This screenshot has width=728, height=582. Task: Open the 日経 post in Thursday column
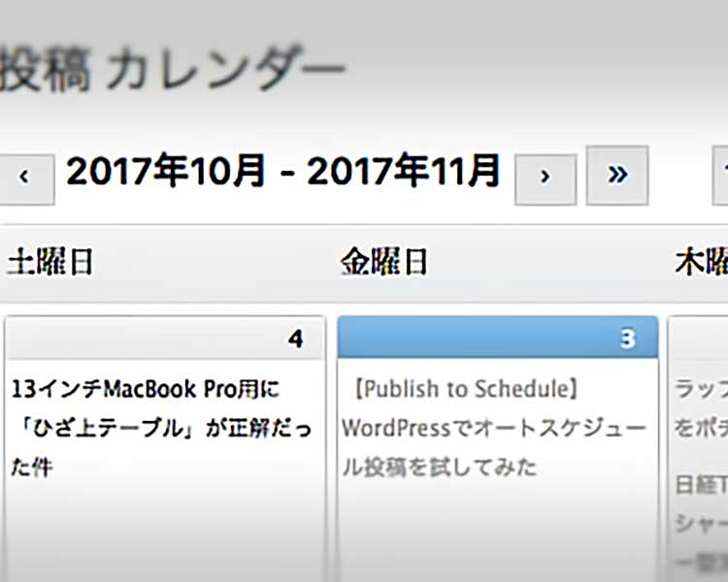click(x=701, y=525)
